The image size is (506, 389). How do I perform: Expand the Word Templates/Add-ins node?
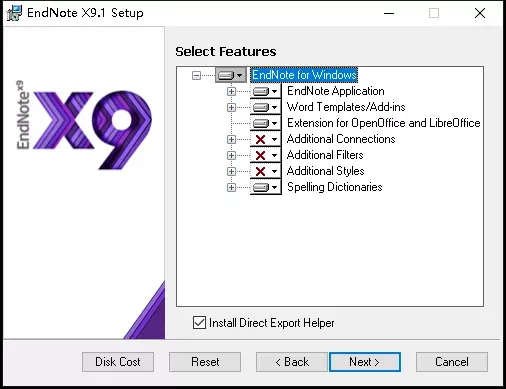pos(231,107)
